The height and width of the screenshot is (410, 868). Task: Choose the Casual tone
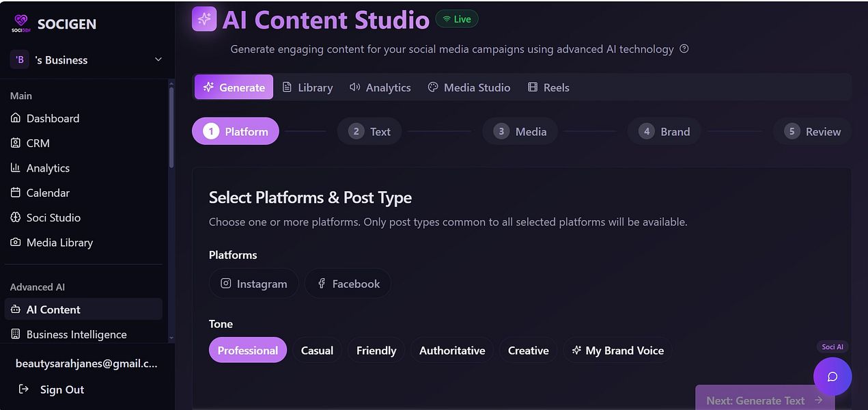pos(317,350)
